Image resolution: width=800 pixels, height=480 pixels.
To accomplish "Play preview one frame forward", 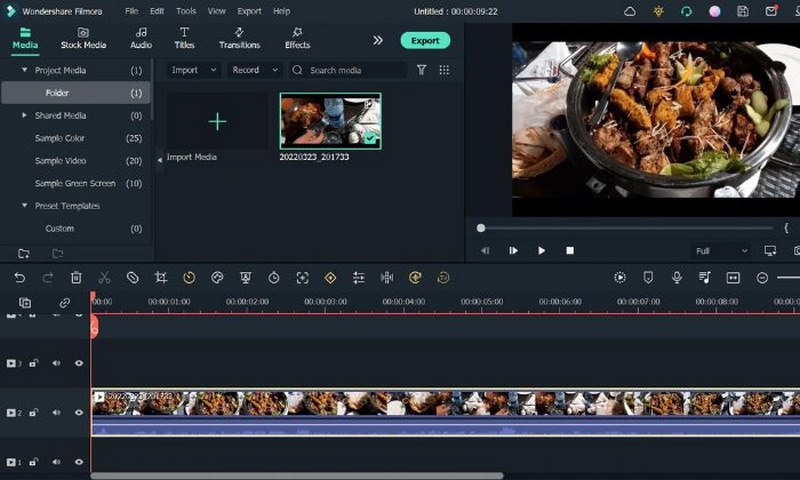I will [513, 250].
